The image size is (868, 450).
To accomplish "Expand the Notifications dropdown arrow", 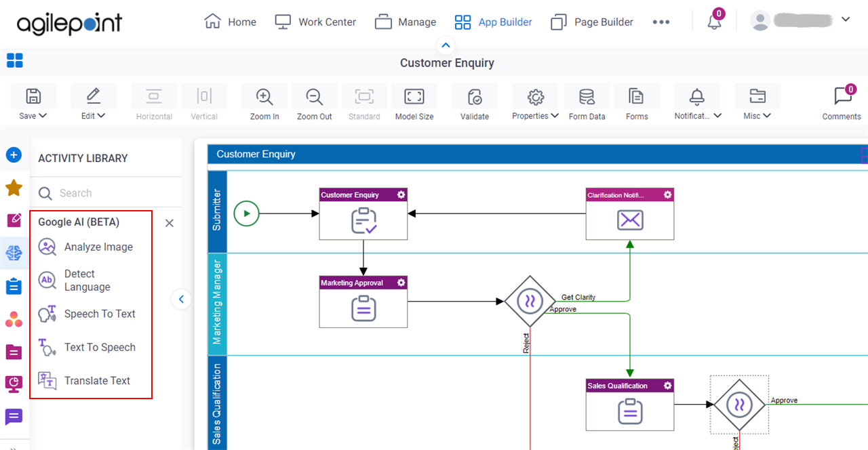I will click(x=717, y=116).
